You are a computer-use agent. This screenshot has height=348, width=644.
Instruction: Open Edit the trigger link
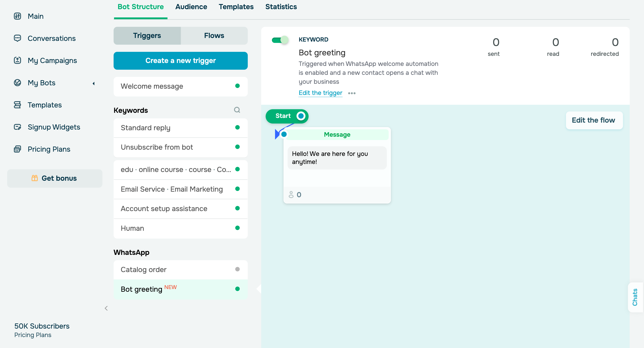pyautogui.click(x=320, y=93)
